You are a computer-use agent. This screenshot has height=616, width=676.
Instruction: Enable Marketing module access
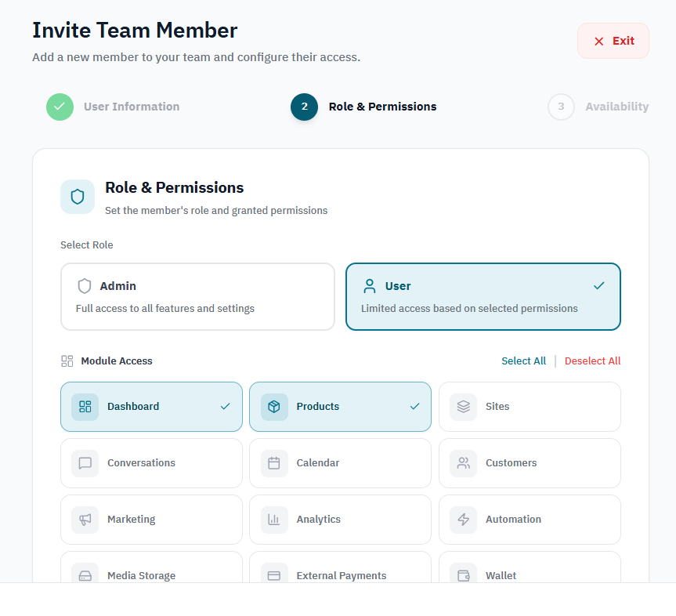click(x=151, y=520)
